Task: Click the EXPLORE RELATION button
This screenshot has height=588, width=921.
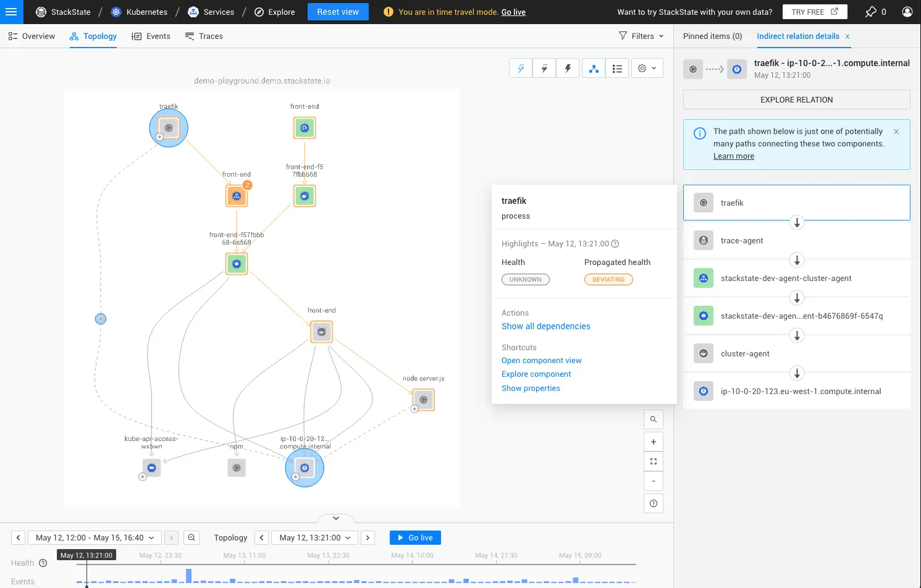Action: [796, 99]
